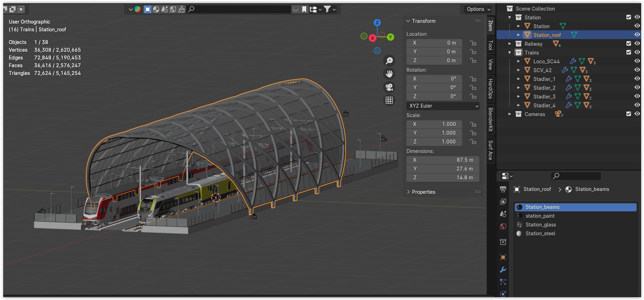The width and height of the screenshot is (644, 300).
Task: Click the world globe icon in header
Action: 173,9
